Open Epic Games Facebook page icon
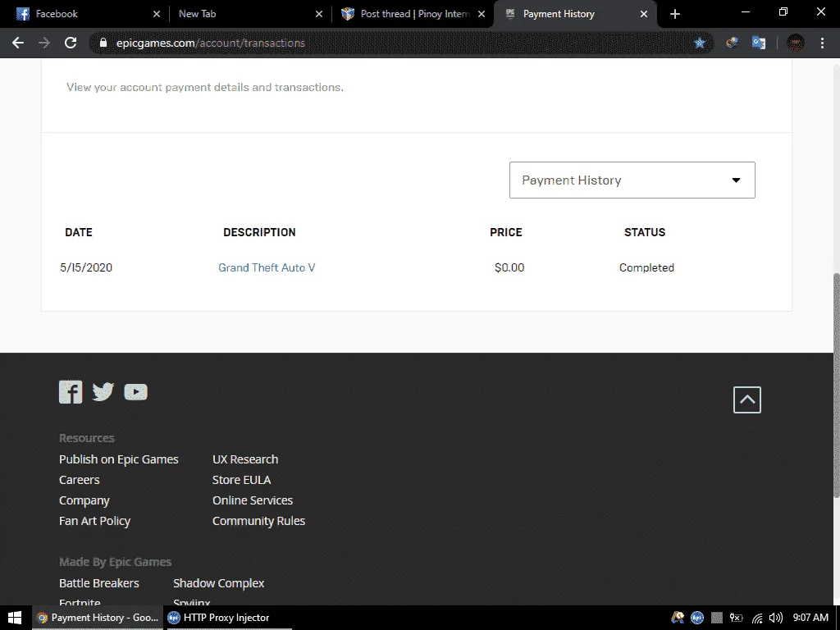Screen dimensions: 840x630 (x=71, y=391)
